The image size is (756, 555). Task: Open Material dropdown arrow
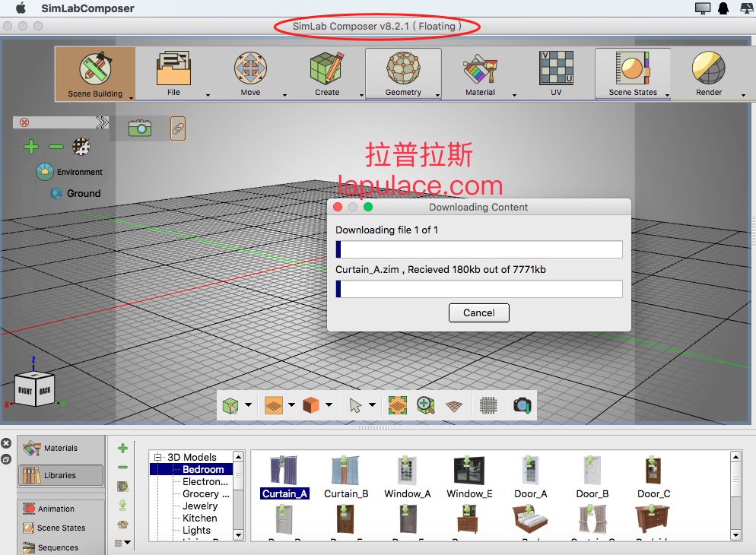514,95
